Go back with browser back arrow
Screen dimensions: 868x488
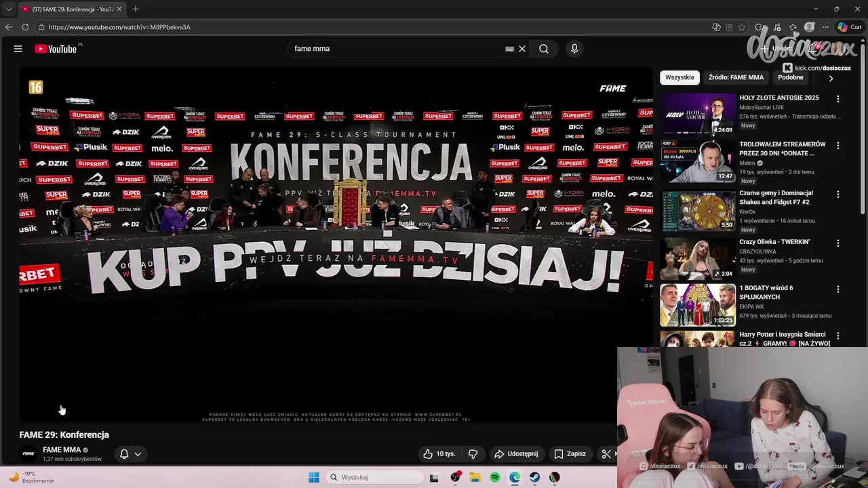tap(9, 27)
